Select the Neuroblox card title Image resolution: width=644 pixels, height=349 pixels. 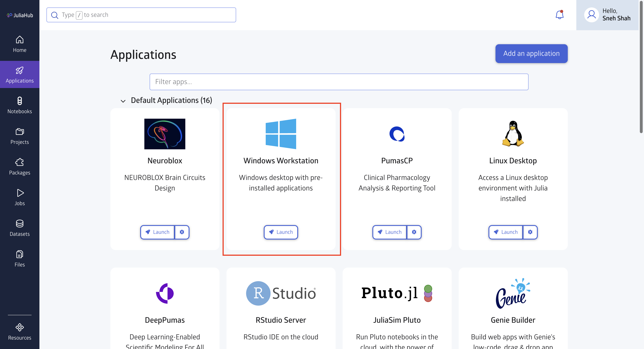(165, 161)
